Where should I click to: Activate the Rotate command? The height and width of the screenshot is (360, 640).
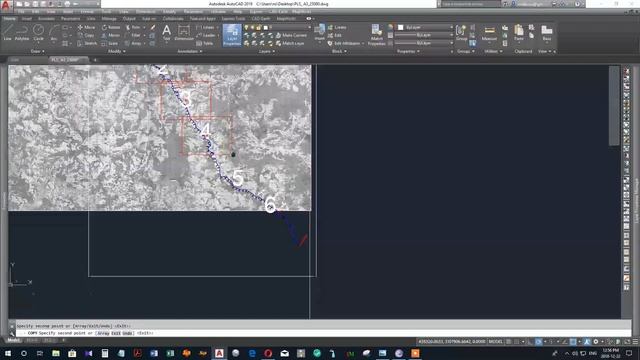pos(111,27)
